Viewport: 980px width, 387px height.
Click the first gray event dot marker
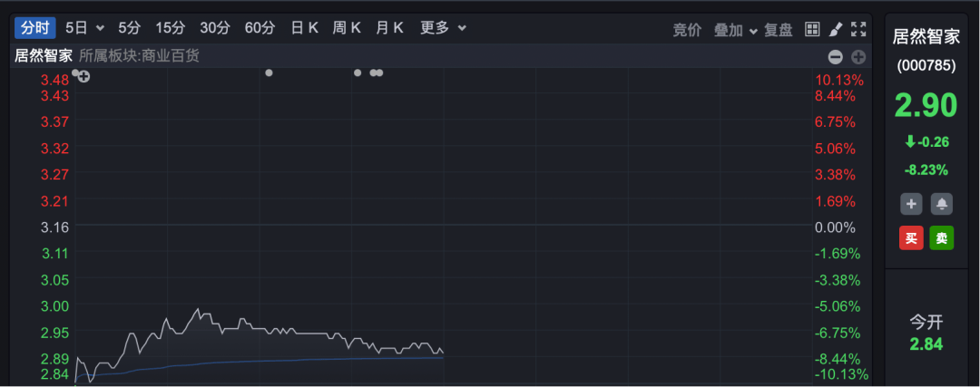75,73
